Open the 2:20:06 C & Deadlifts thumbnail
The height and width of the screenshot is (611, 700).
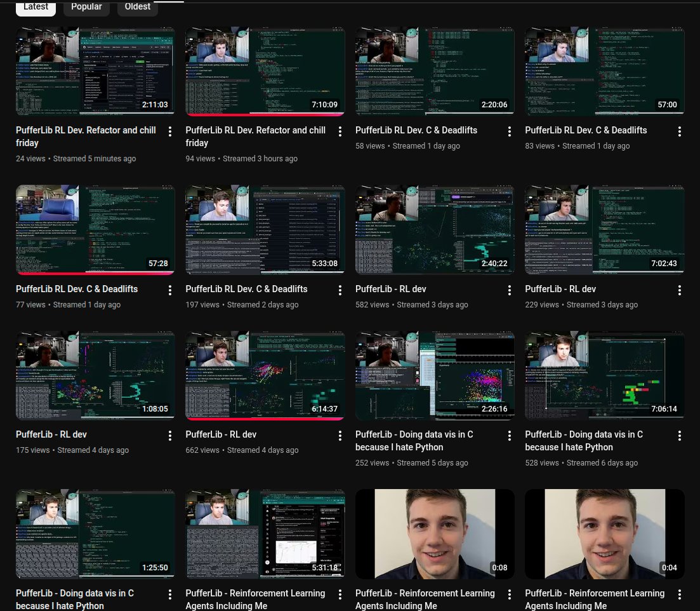click(x=435, y=71)
